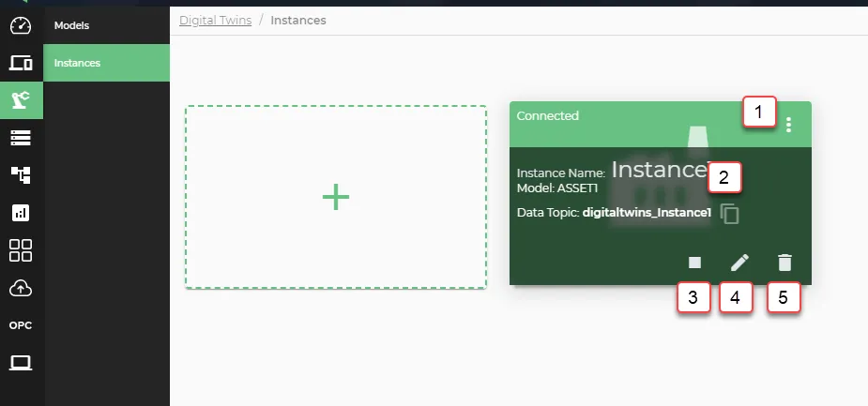868x406 pixels.
Task: Follow the Digital Twins breadcrumb link
Action: click(215, 21)
